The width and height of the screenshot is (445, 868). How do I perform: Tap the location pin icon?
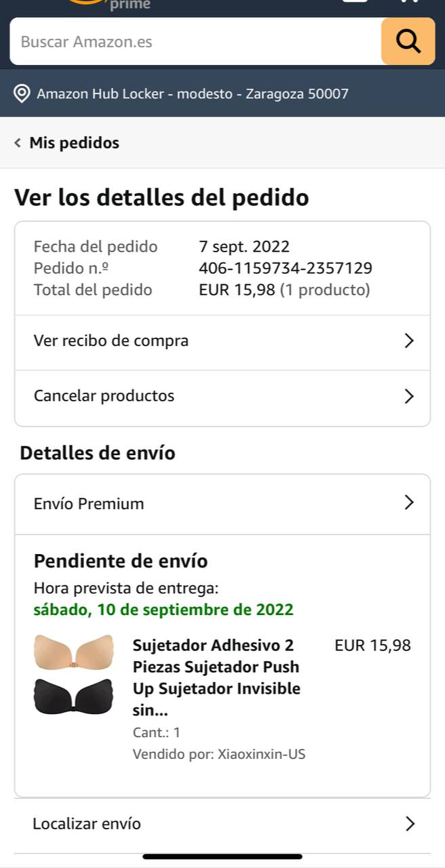[x=22, y=94]
